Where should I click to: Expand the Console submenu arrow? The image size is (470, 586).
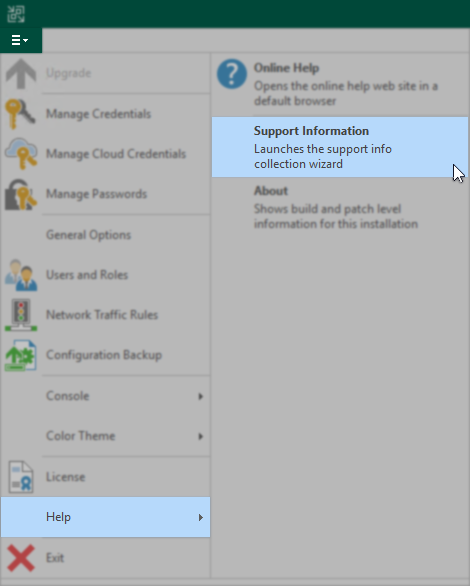(201, 396)
